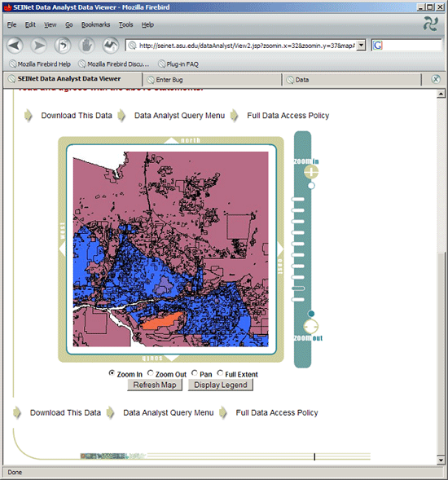Screen dimensions: 448x480
Task: Click arrow icon beside lower Full Data Access Policy
Action: 223,412
